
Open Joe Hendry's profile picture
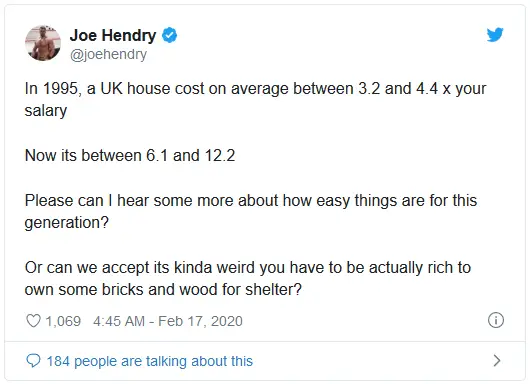pos(43,43)
